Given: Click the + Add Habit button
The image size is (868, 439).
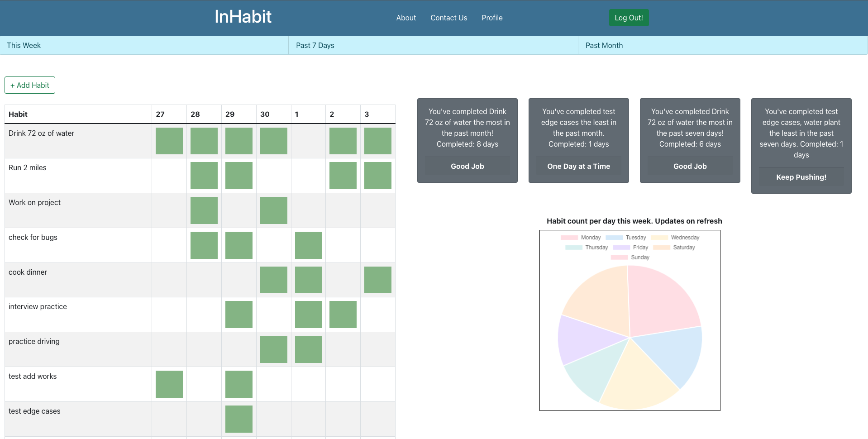Looking at the screenshot, I should coord(29,85).
